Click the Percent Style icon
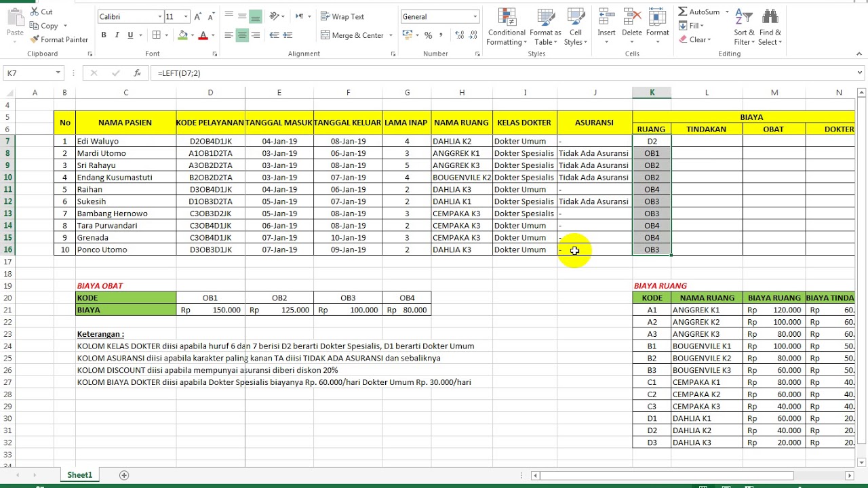This screenshot has height=488, width=868. point(428,35)
